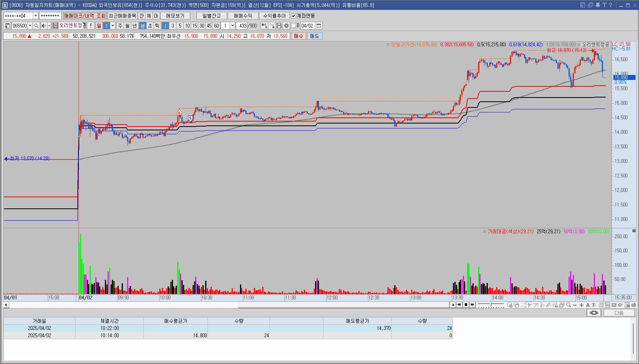Select the 월 monthly period toggle

127,26
